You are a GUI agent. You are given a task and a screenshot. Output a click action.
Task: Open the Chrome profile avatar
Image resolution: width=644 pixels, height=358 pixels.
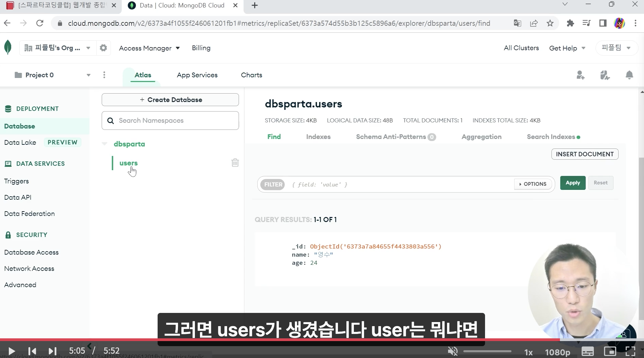pos(619,23)
